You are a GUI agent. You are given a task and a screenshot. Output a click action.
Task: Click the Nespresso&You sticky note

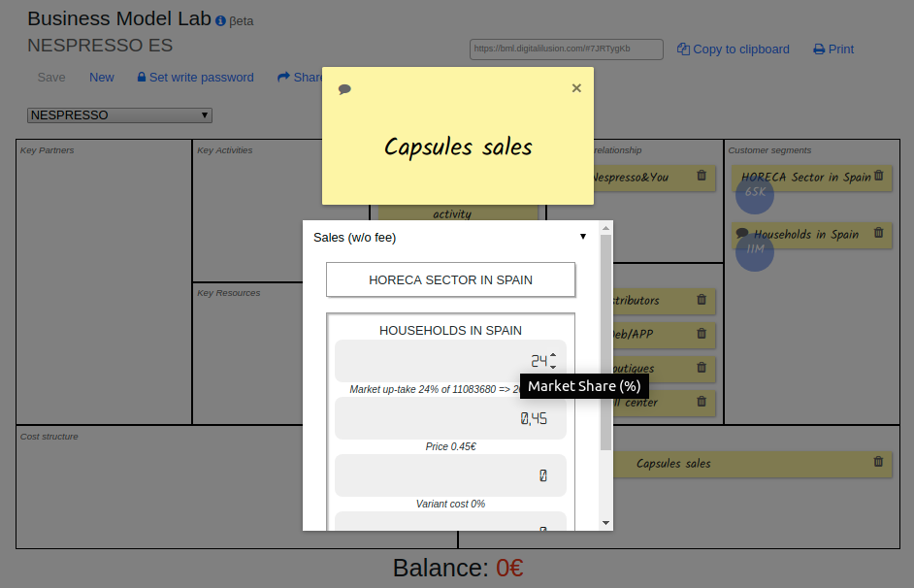pyautogui.click(x=655, y=178)
